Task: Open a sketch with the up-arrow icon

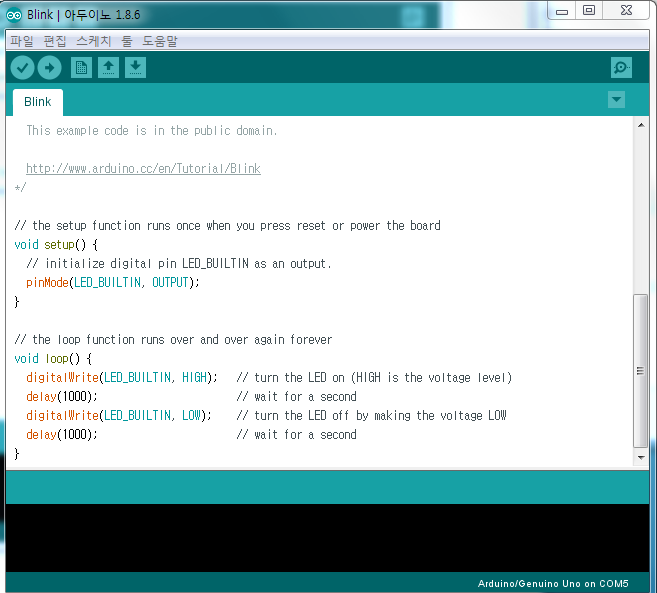Action: 109,67
